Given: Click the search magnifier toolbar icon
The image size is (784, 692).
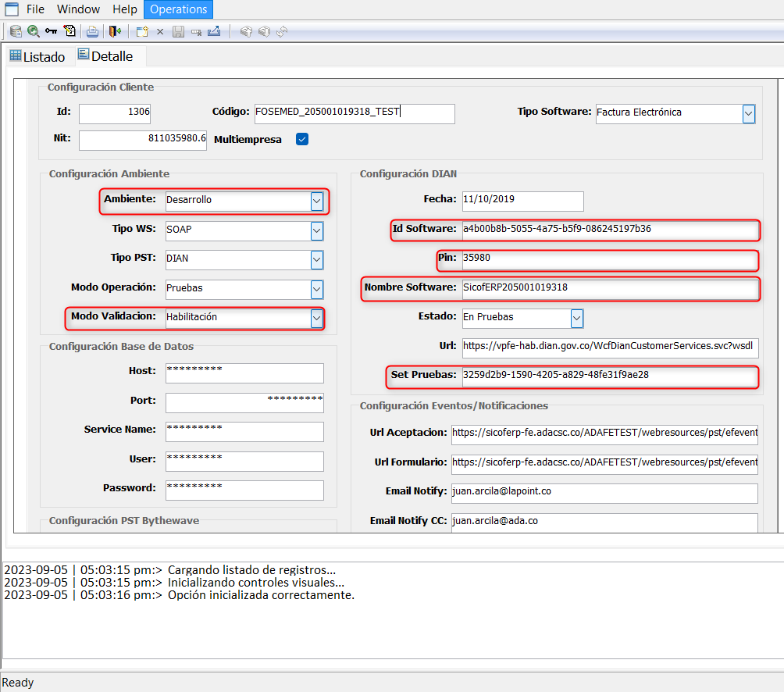Looking at the screenshot, I should (34, 31).
